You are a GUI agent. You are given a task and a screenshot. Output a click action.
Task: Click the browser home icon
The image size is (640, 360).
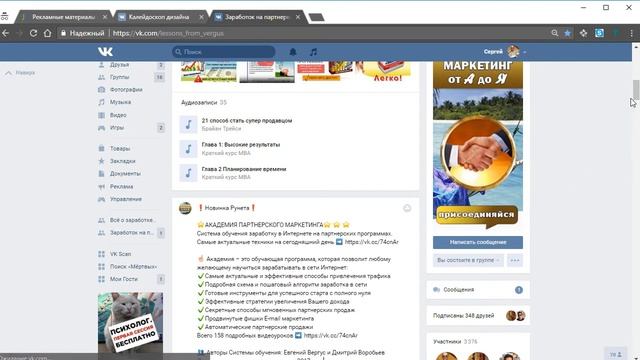pos(48,33)
